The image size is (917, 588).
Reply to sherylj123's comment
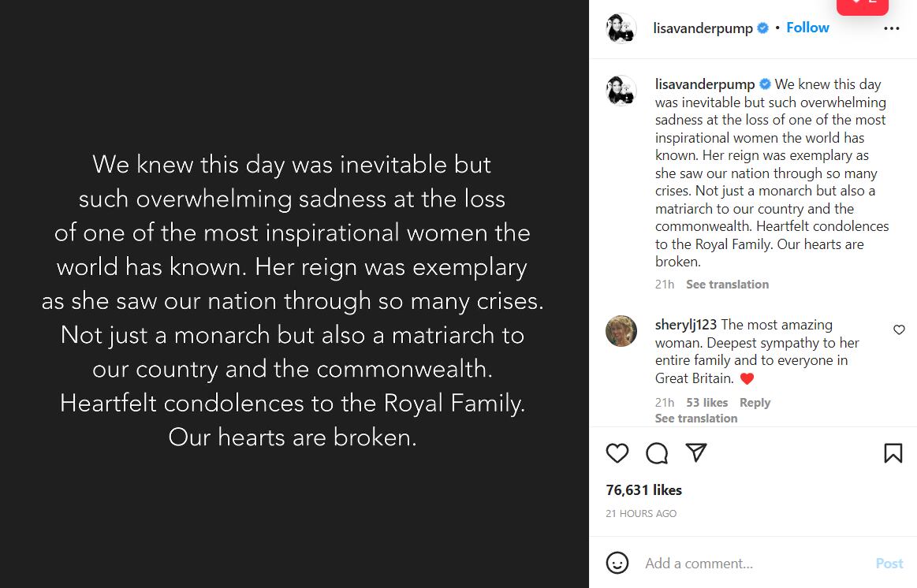755,402
